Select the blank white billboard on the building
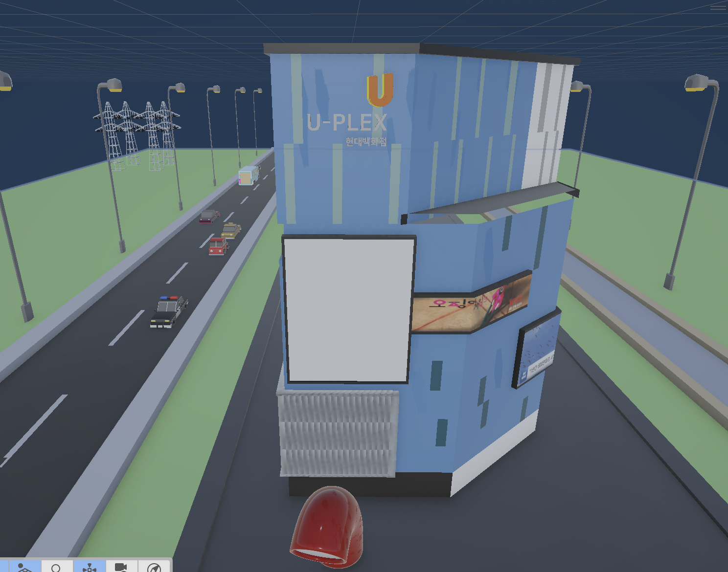 [x=349, y=309]
